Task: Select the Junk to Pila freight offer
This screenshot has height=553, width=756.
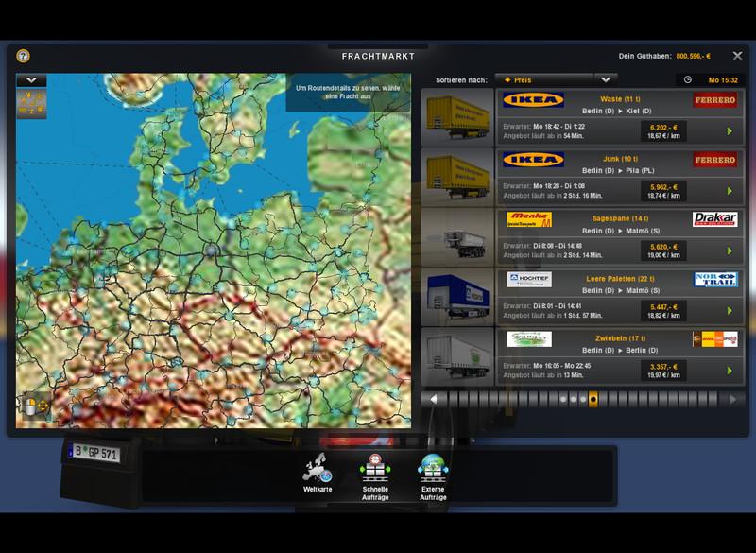Action: 619,176
